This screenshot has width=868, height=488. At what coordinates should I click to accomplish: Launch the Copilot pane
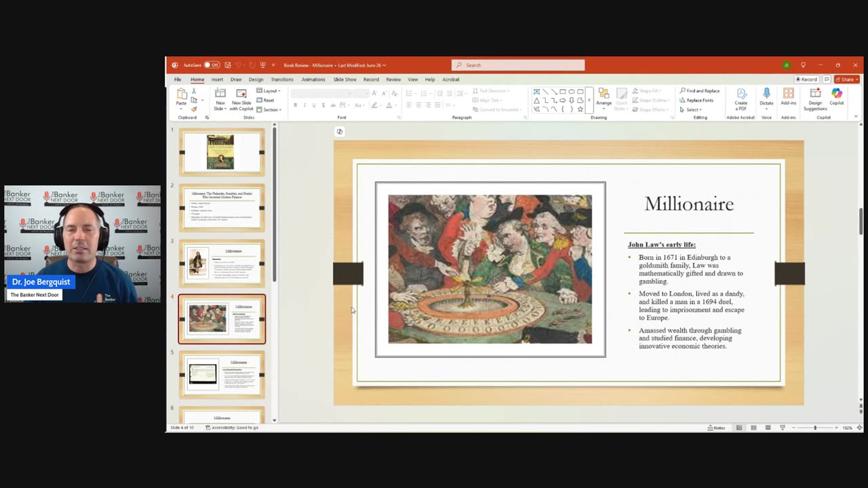(x=837, y=97)
